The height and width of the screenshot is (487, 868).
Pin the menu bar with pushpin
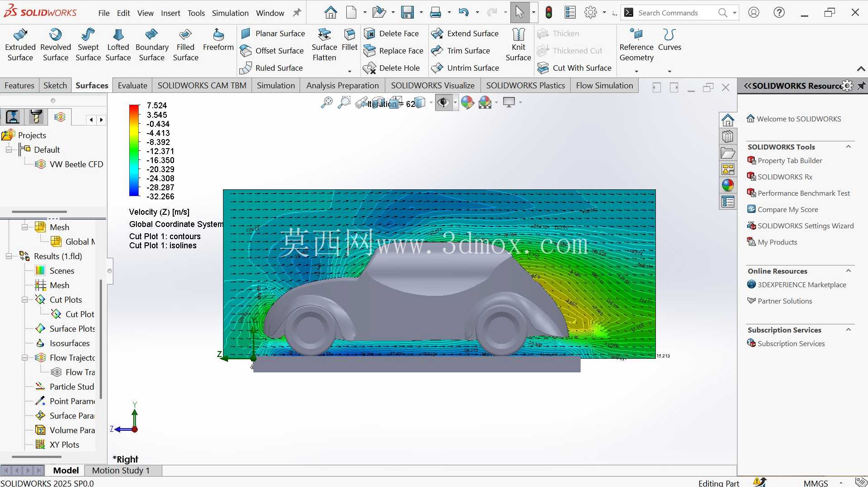click(x=297, y=13)
